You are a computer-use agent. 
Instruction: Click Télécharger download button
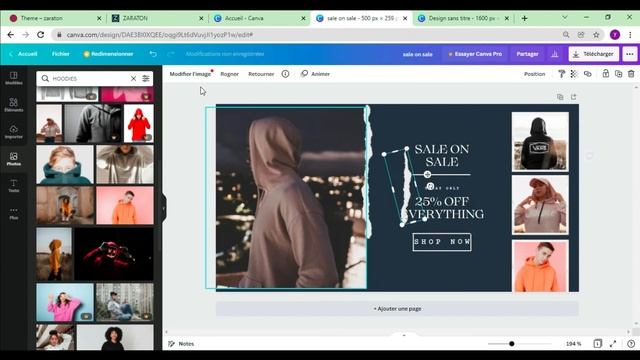pos(594,54)
